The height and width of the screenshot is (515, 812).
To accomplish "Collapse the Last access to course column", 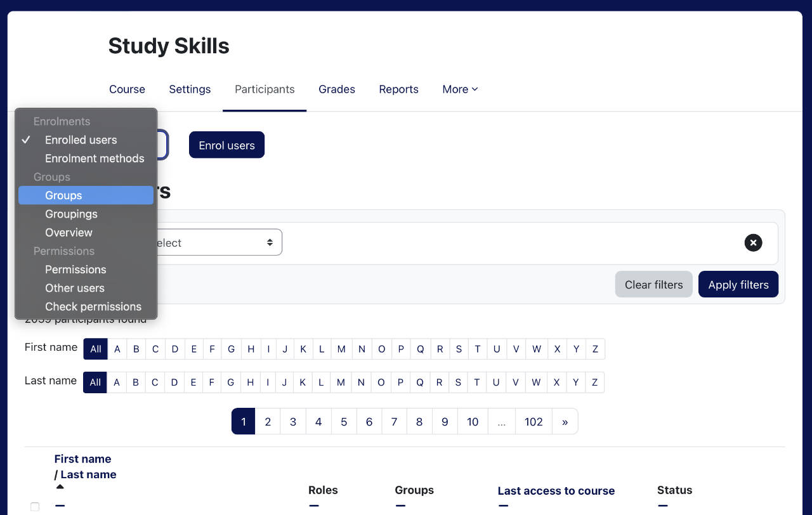I will pyautogui.click(x=503, y=505).
